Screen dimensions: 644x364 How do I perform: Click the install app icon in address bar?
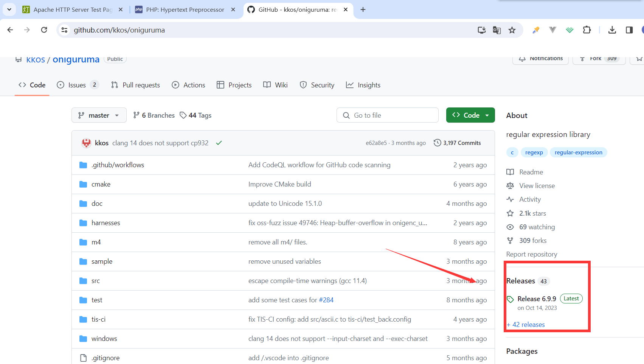click(x=482, y=30)
